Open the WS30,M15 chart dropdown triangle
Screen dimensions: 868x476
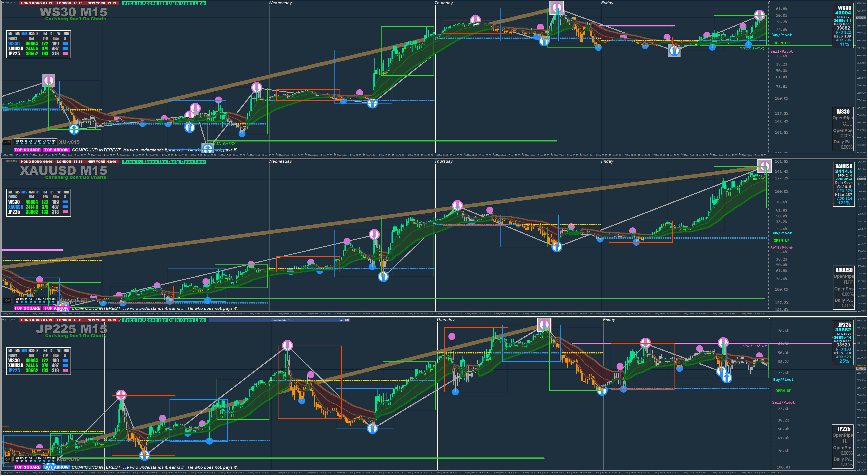coord(3,2)
